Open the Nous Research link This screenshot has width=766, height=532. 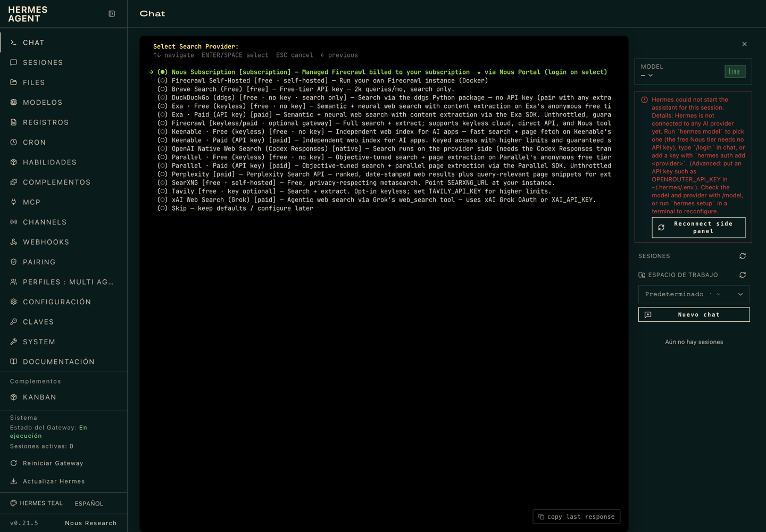91,523
